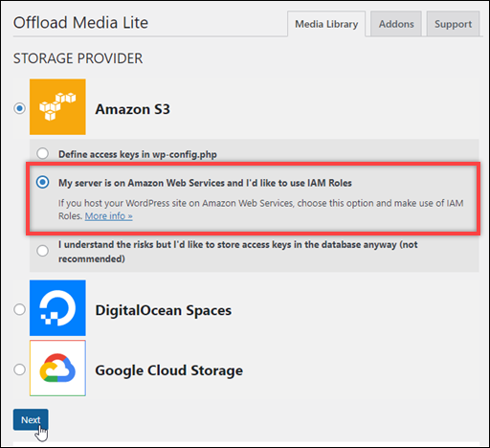Click the STORAGE PROVIDER heading
This screenshot has width=490, height=448.
pyautogui.click(x=78, y=58)
